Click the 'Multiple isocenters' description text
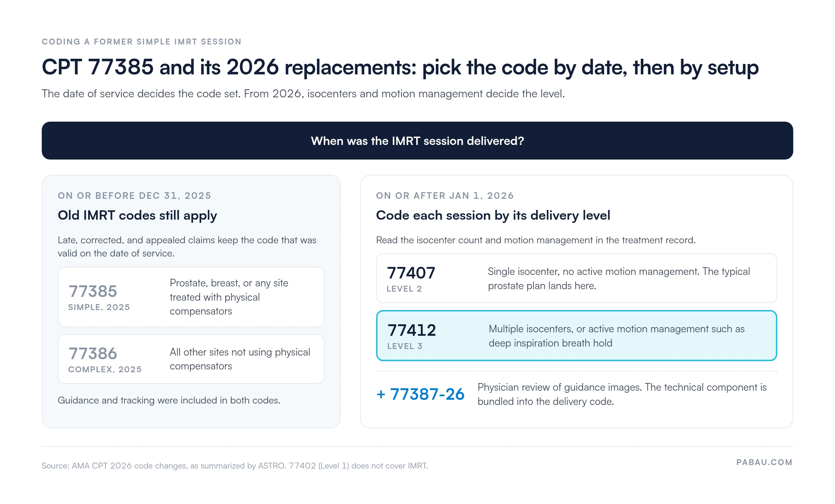This screenshot has width=835, height=504. point(617,336)
